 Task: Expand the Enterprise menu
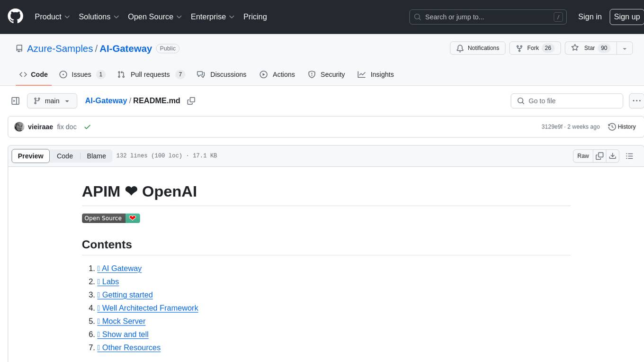(x=213, y=17)
